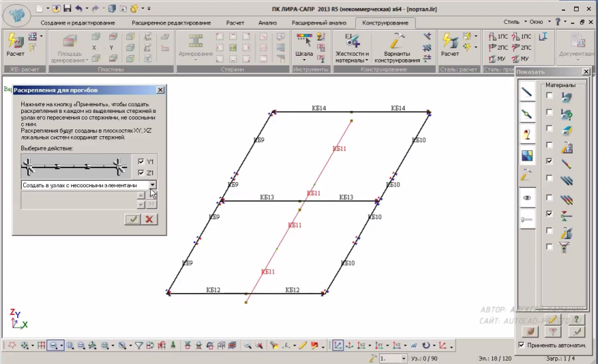Click the КБ13 beam label in model

267,197
